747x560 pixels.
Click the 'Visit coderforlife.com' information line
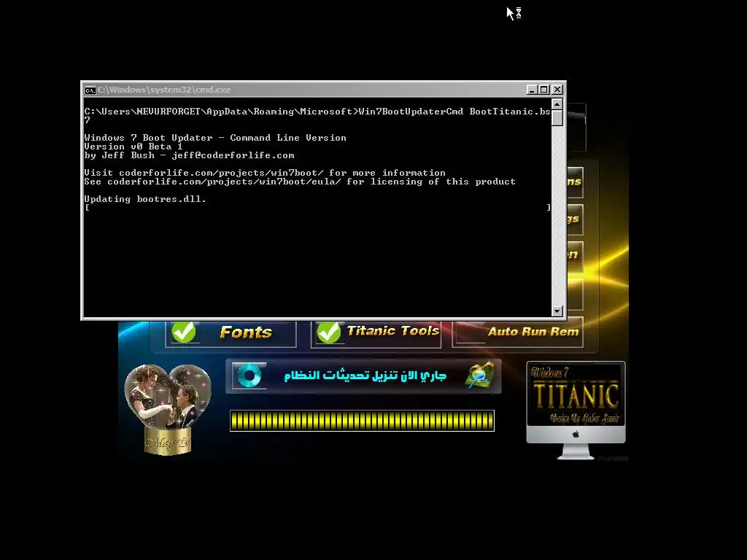(x=265, y=173)
